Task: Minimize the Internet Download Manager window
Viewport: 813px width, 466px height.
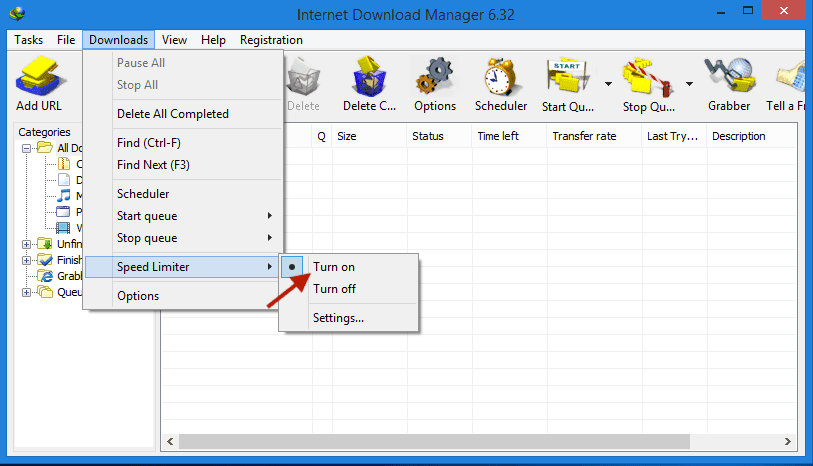Action: 721,11
